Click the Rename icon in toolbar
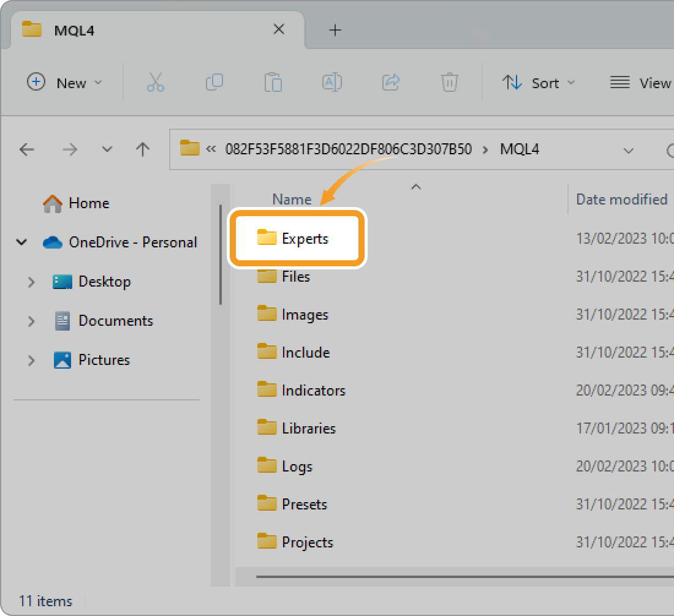 click(331, 83)
